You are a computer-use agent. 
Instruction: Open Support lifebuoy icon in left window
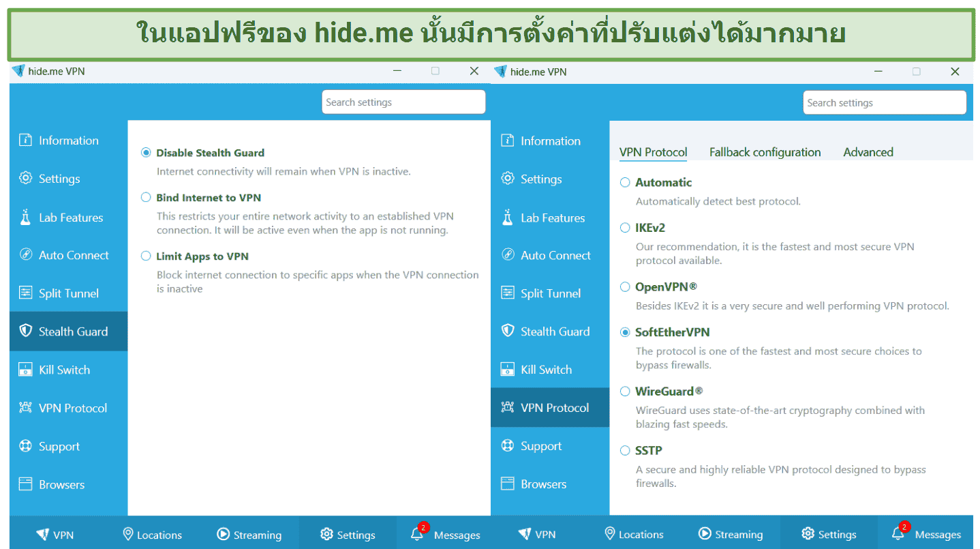[x=26, y=446]
